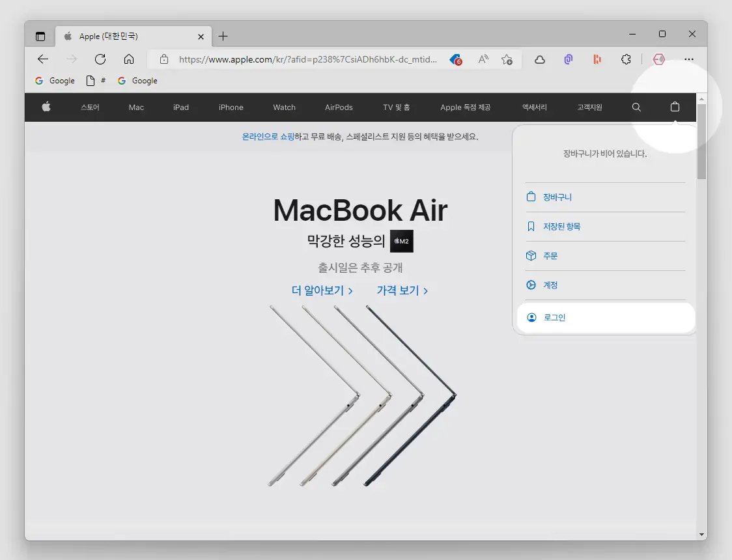Click the search magnifier icon
This screenshot has width=732, height=560.
(x=636, y=107)
